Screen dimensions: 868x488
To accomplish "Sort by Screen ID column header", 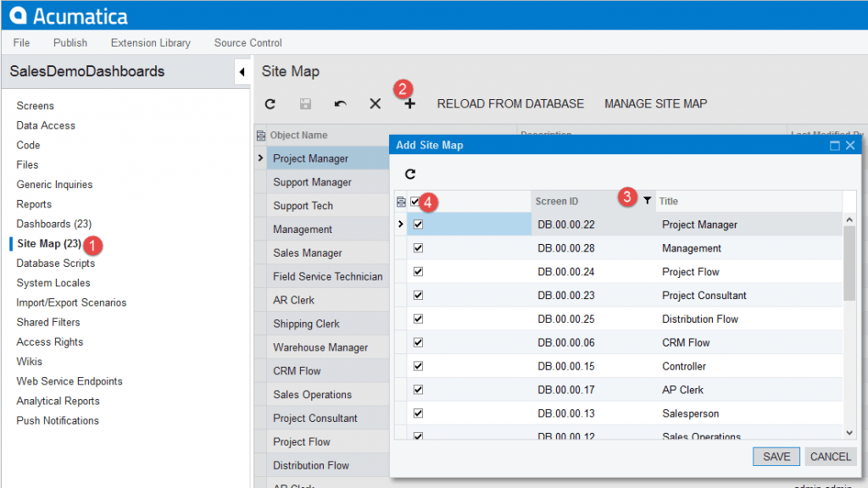I will click(557, 202).
